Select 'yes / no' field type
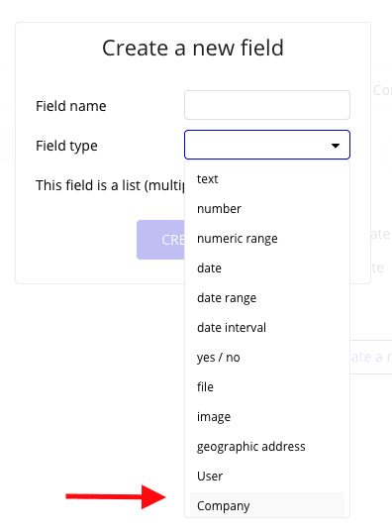 [267, 358]
